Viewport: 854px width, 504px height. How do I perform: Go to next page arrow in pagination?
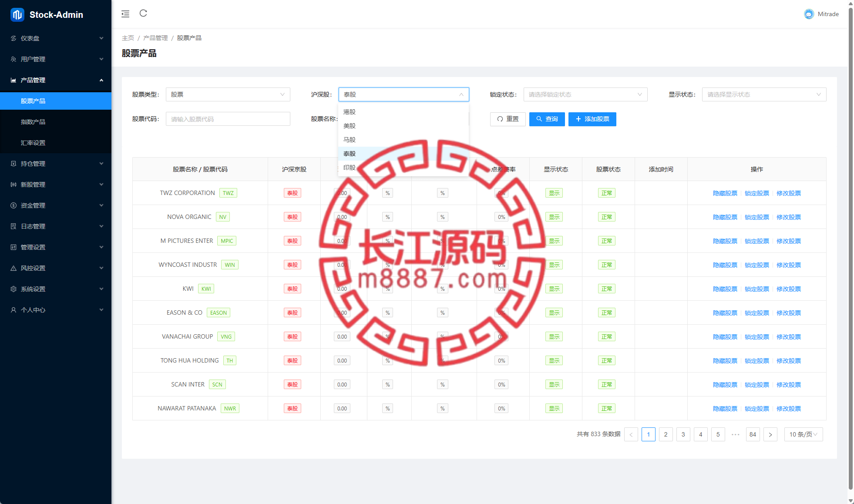[x=770, y=434]
